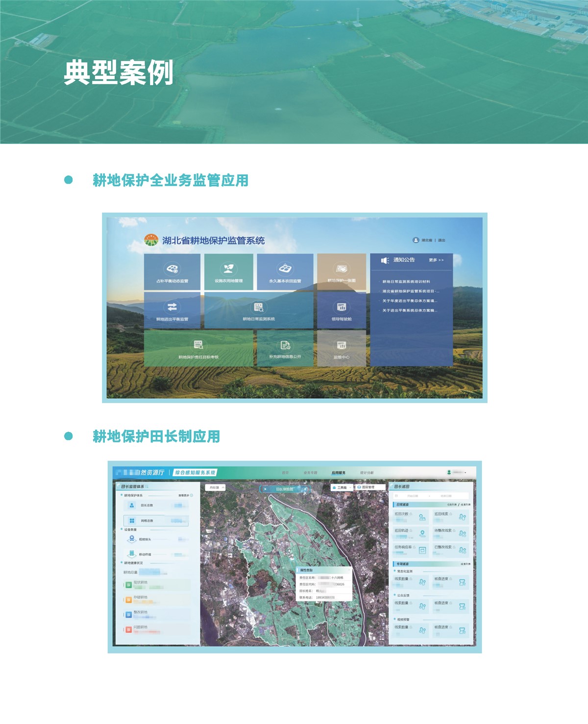Screen dimensions: 588x724
Task: Open the 领导驾驶舱 dashboard icon
Action: coord(342,307)
